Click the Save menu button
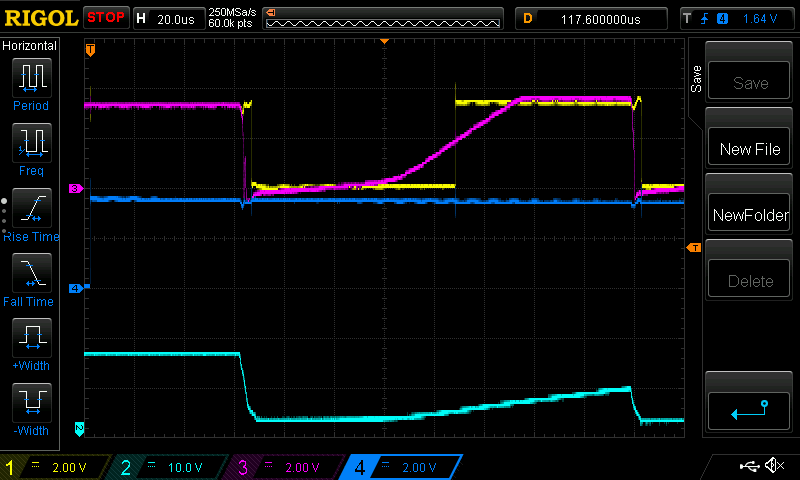This screenshot has height=480, width=800. tap(749, 81)
